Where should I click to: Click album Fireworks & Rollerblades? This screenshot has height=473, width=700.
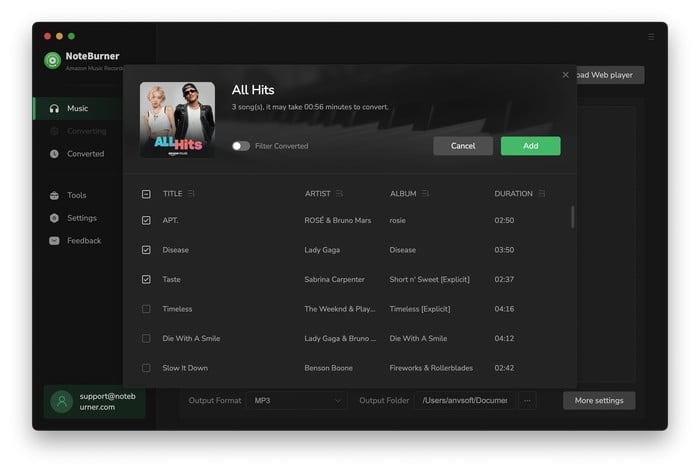431,368
